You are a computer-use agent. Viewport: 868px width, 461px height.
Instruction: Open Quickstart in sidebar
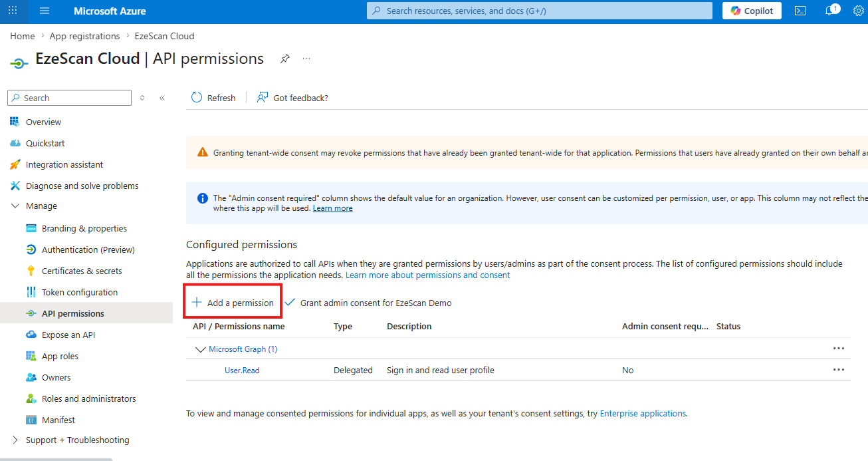coord(45,143)
